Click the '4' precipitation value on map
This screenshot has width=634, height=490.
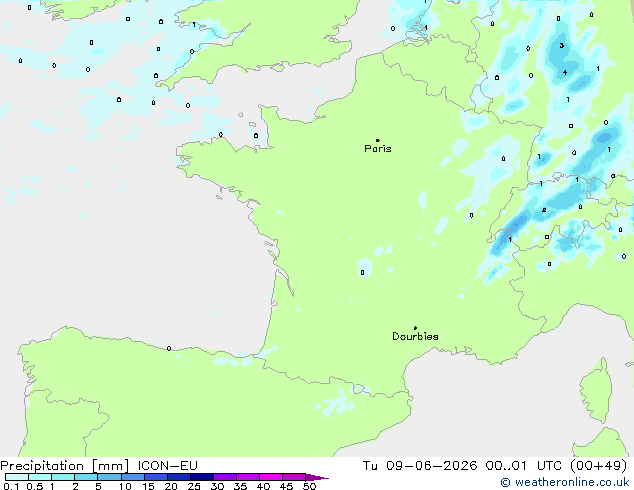pos(565,72)
